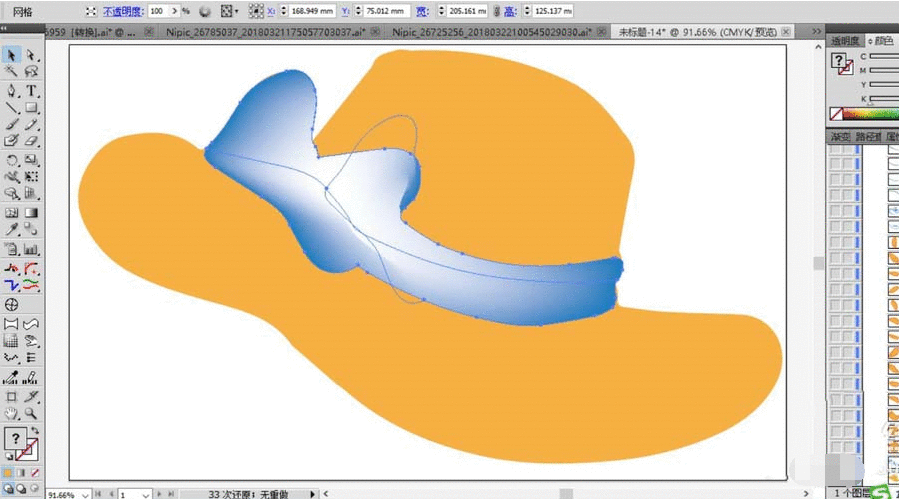Select the Selection arrow tool
This screenshot has height=499, width=899.
[x=11, y=55]
